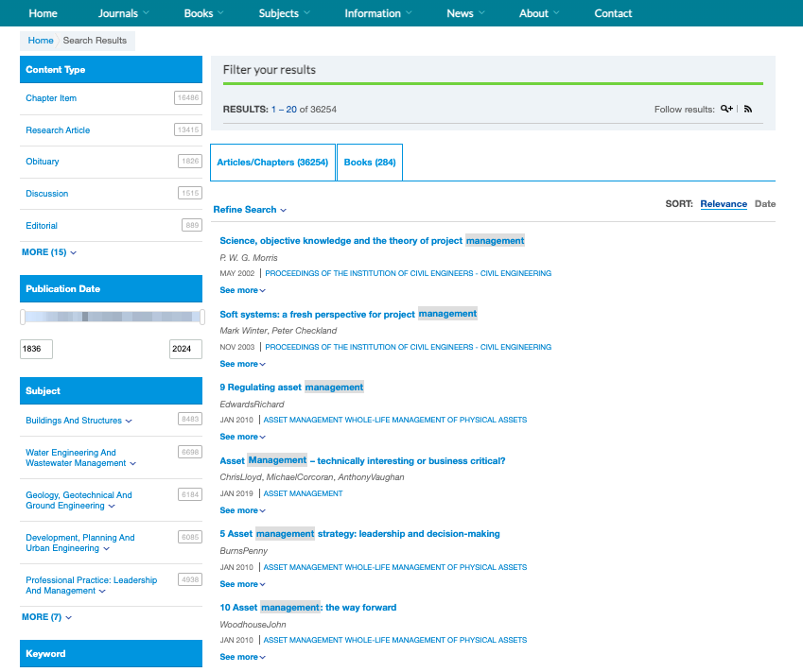Switch to the Books (284) tab

(370, 163)
